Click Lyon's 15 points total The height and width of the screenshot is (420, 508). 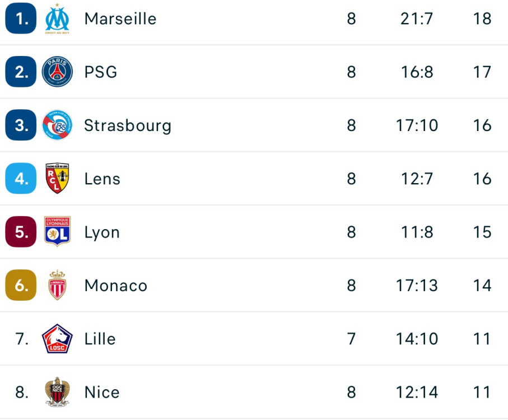coord(482,232)
